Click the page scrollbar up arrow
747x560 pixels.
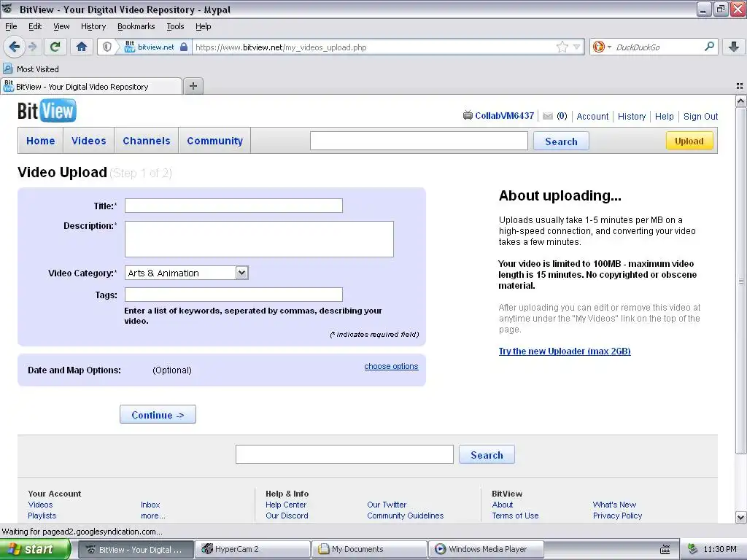[741, 101]
